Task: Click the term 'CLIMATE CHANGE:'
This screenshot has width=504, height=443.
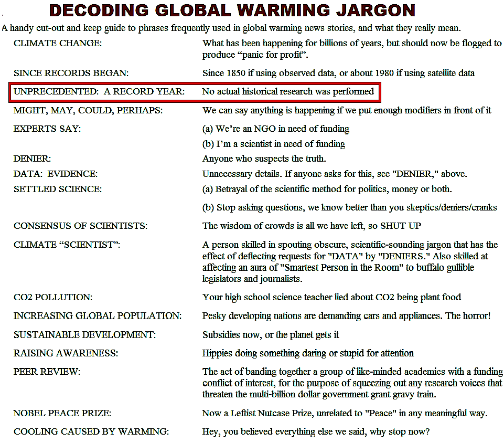Action: (x=58, y=43)
